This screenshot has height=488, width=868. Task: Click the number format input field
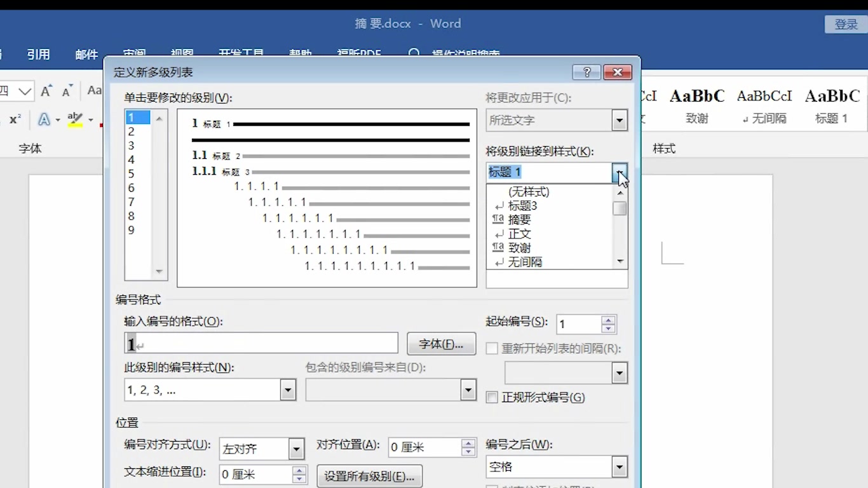coord(261,343)
